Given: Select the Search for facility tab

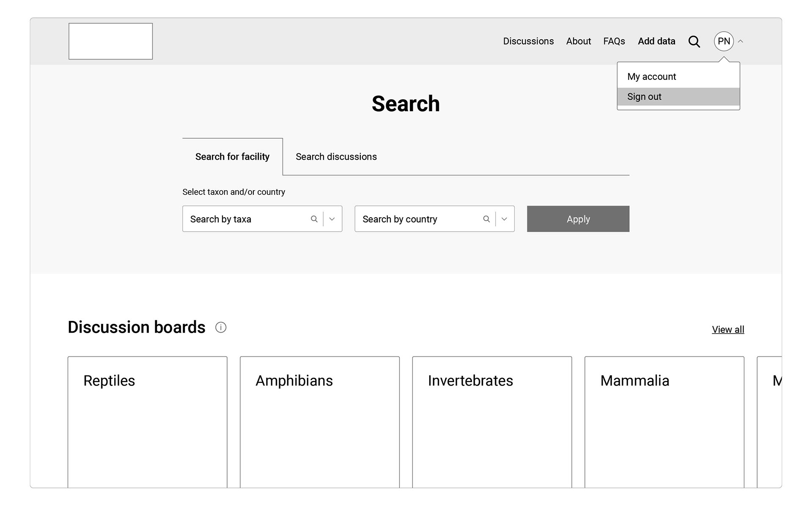Looking at the screenshot, I should [232, 157].
